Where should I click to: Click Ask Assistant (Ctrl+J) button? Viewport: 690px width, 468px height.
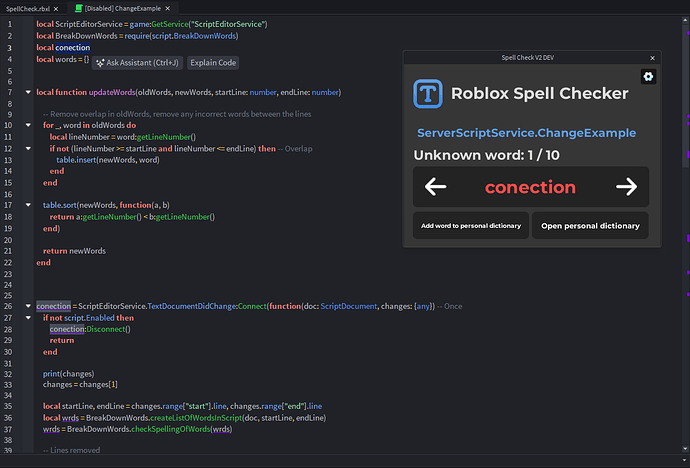[137, 63]
